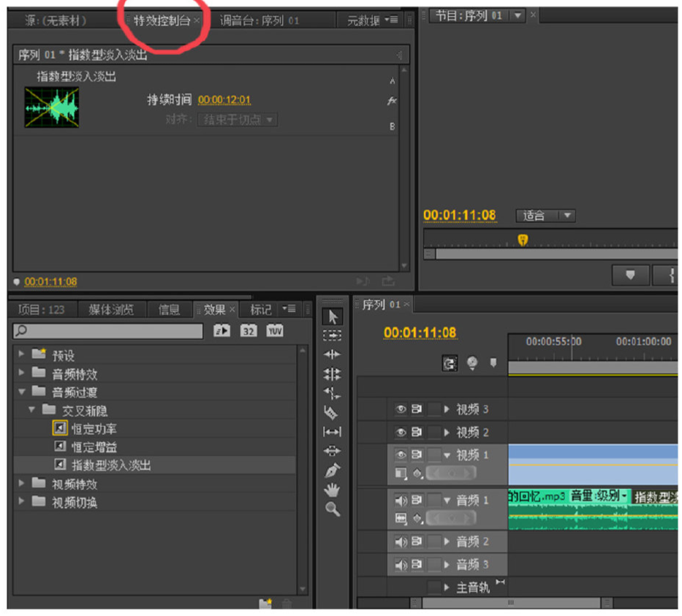682x616 pixels.
Task: Pick the Hand tool
Action: click(332, 490)
